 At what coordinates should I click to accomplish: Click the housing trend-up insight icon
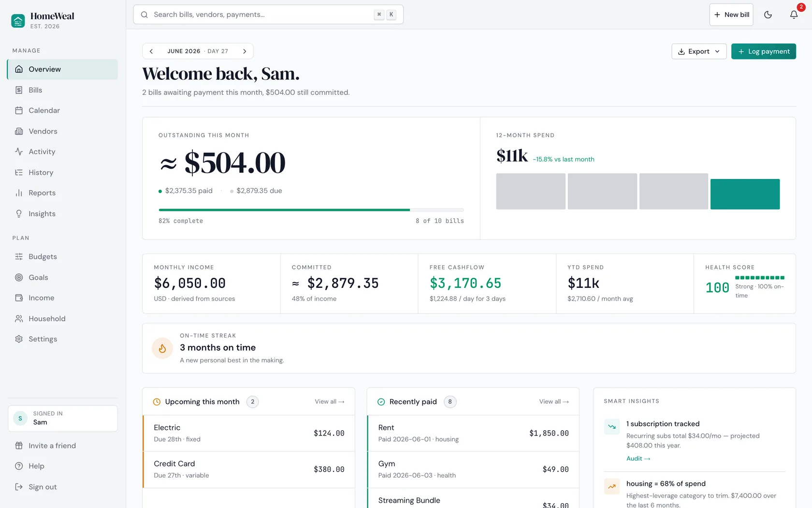pyautogui.click(x=612, y=486)
